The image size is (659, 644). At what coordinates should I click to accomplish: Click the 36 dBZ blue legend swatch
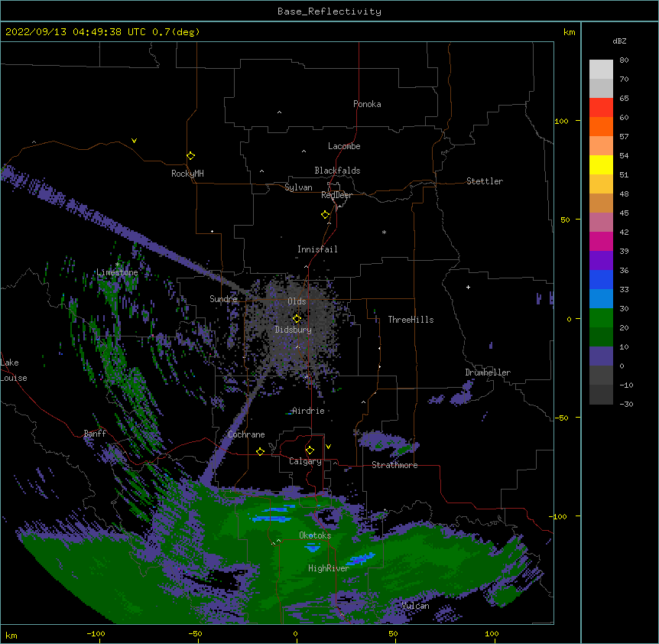601,279
